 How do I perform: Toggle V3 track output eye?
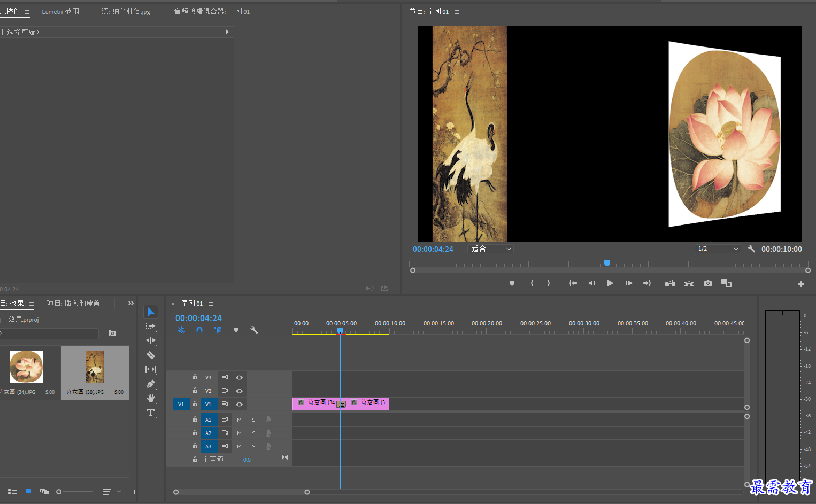[x=239, y=377]
